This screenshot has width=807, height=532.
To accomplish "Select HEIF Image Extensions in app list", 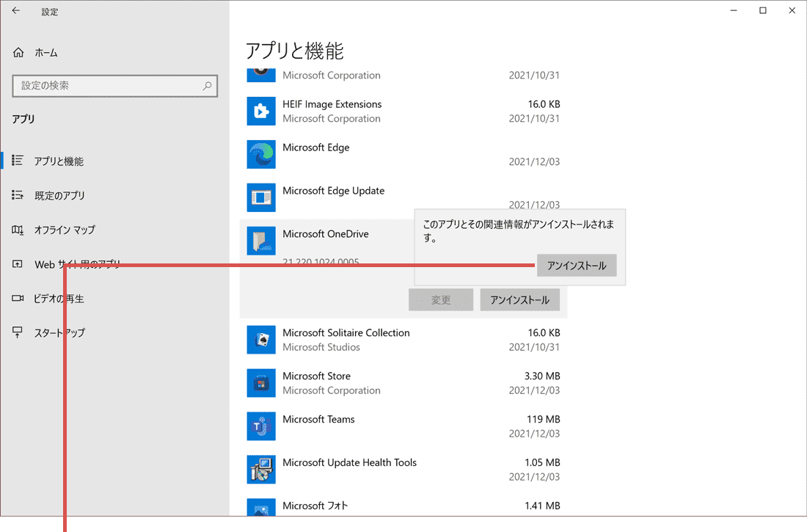I will (x=403, y=112).
